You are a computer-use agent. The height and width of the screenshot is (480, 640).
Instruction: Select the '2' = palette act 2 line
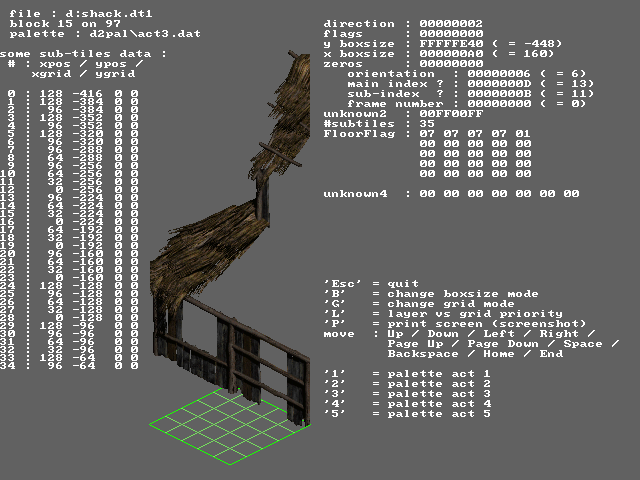pos(407,384)
